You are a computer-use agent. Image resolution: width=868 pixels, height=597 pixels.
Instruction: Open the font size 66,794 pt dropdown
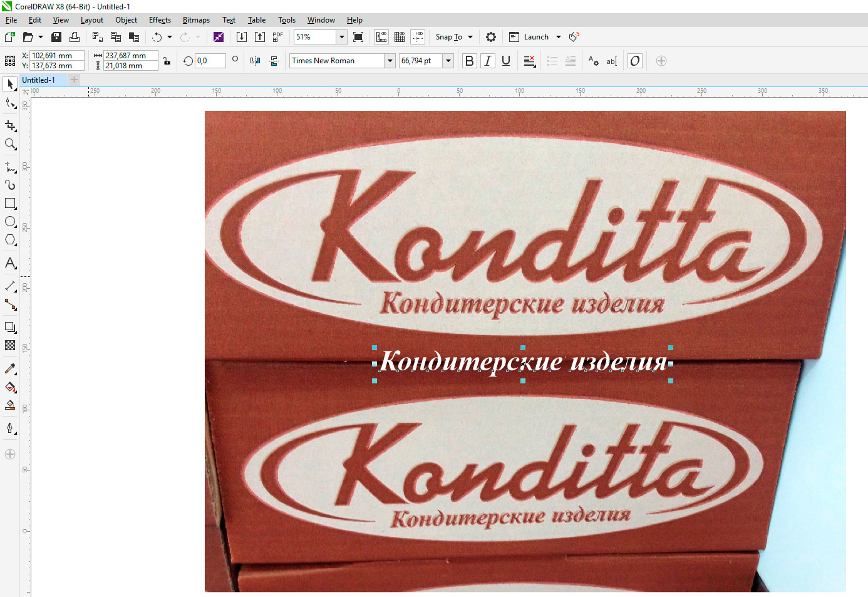(x=448, y=61)
